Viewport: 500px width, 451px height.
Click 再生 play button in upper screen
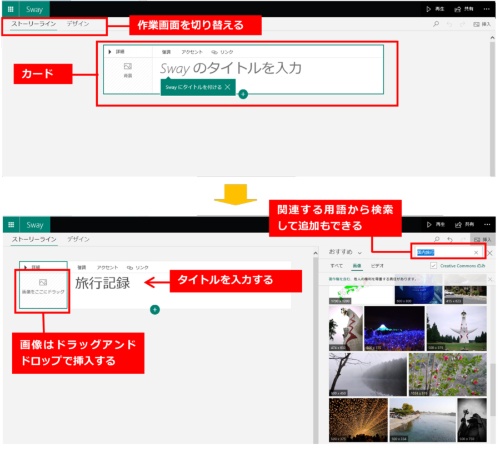[x=435, y=9]
